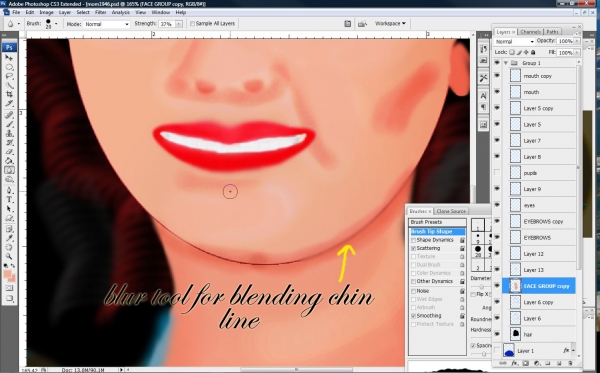Image resolution: width=600 pixels, height=373 pixels.
Task: Switch to the Channels tab
Action: tap(530, 32)
